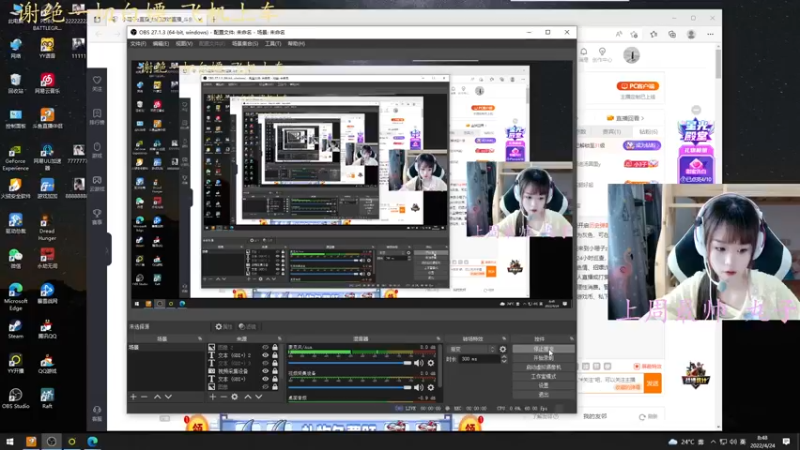Toggle lock on 文本 (GDI+) 2 source
The image size is (800, 450).
[x=275, y=355]
